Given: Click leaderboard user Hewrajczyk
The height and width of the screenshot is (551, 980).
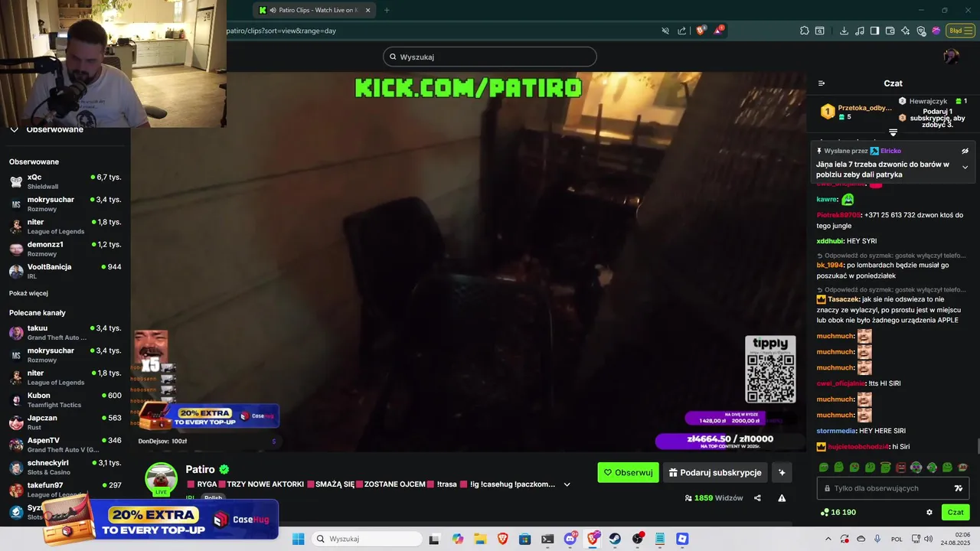Looking at the screenshot, I should [928, 101].
